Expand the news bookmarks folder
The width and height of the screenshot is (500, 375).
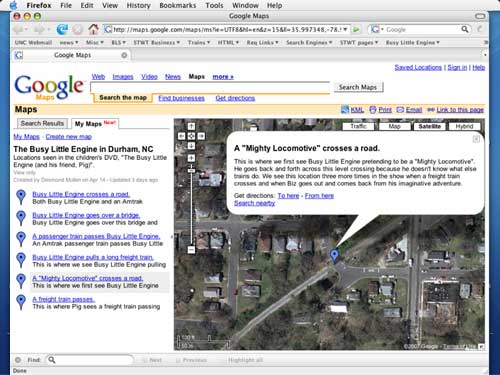[x=69, y=43]
